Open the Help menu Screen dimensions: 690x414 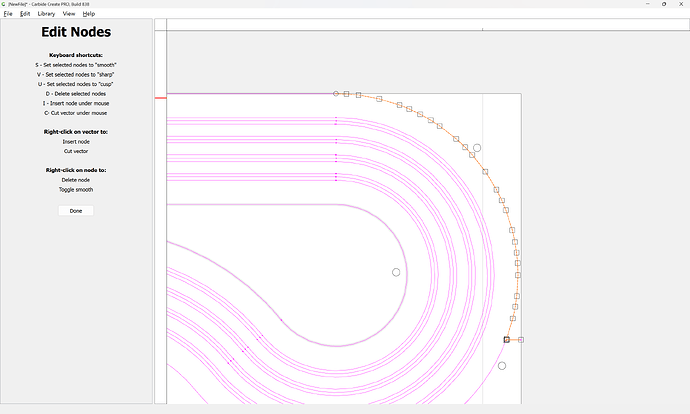click(x=89, y=14)
